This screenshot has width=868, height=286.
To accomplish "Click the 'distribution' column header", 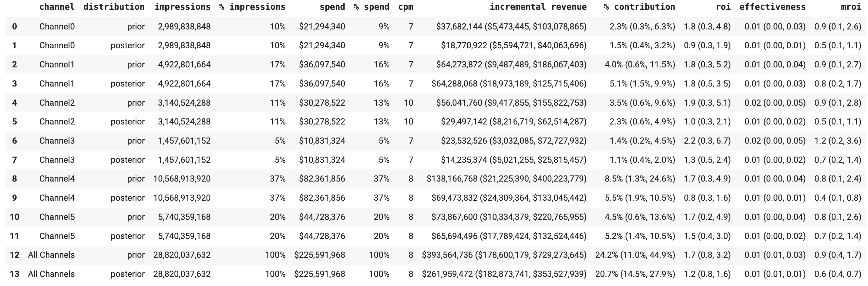I will pyautogui.click(x=113, y=7).
